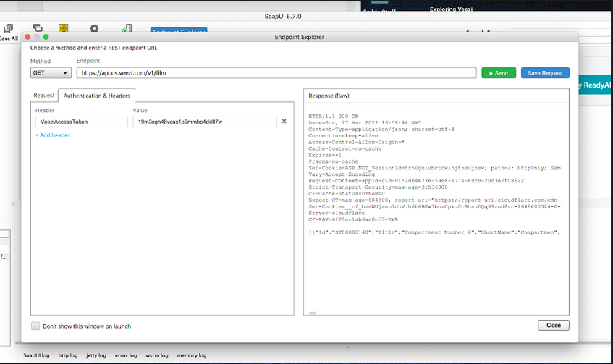Select the Authentication & Headers tab
613x364 pixels.
click(97, 96)
